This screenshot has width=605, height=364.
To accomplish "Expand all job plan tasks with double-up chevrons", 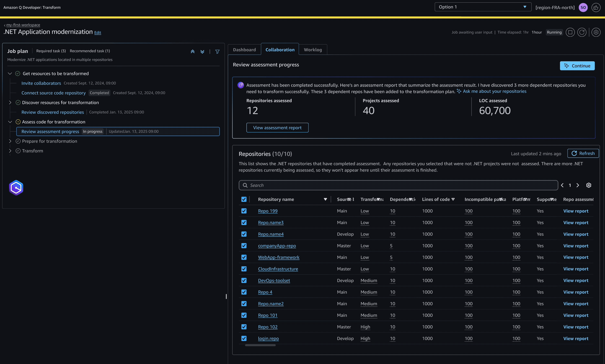I will tap(193, 51).
